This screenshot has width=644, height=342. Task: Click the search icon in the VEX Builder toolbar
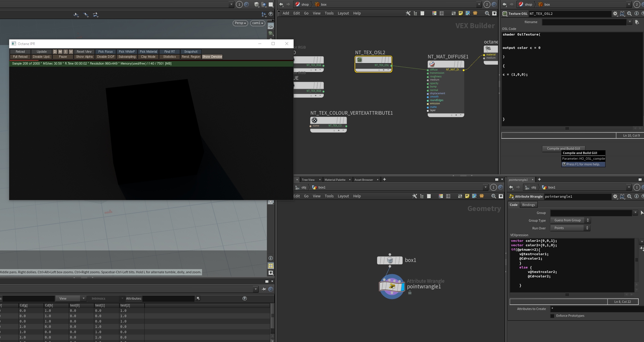click(487, 13)
